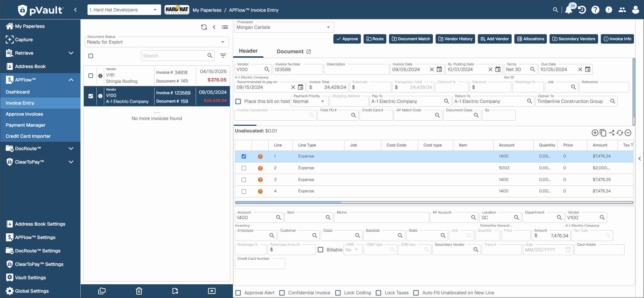Open the Payment Priority dropdown
The height and width of the screenshot is (298, 644).
point(309,101)
